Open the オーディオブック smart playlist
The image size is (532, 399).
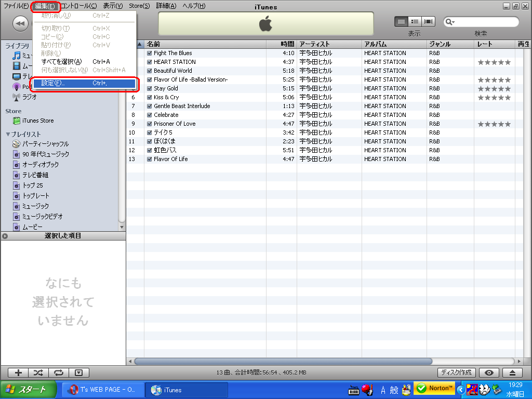36,165
